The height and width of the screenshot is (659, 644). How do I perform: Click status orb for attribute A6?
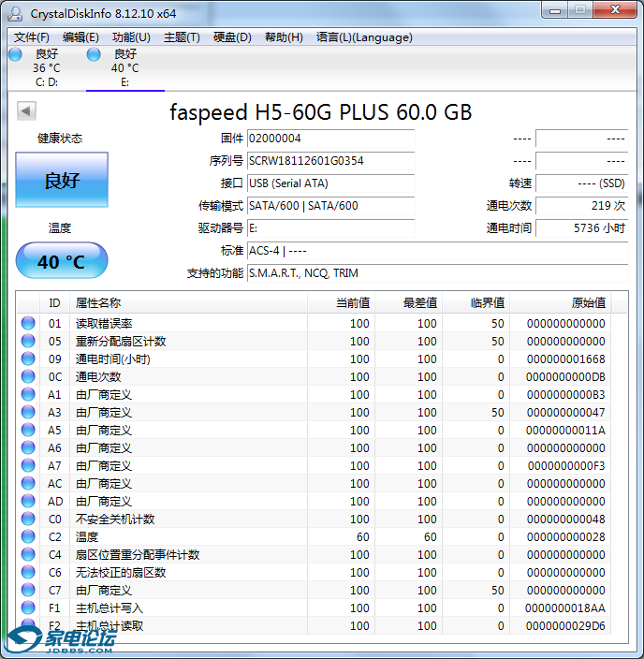(28, 447)
